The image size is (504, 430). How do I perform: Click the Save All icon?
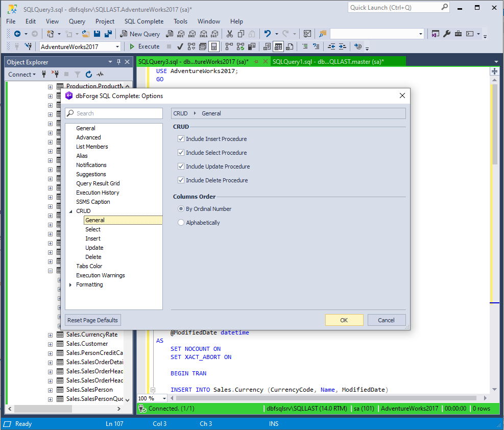(108, 34)
